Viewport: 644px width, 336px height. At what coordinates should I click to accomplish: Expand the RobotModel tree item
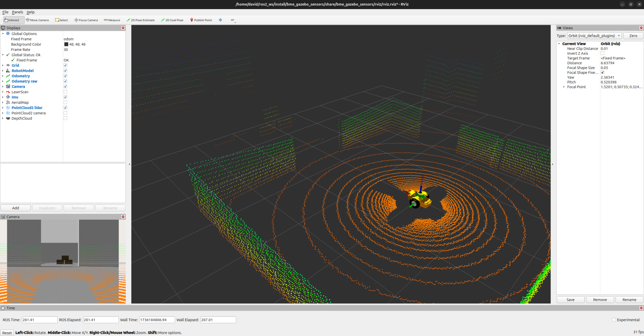[3, 71]
